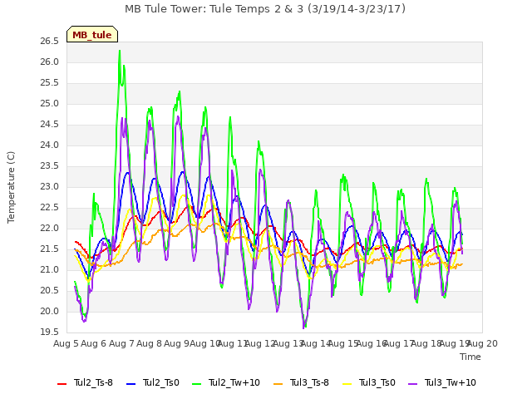The width and height of the screenshot is (532, 399).
Task: Click the Aug 20 x-axis label
Action: click(482, 343)
